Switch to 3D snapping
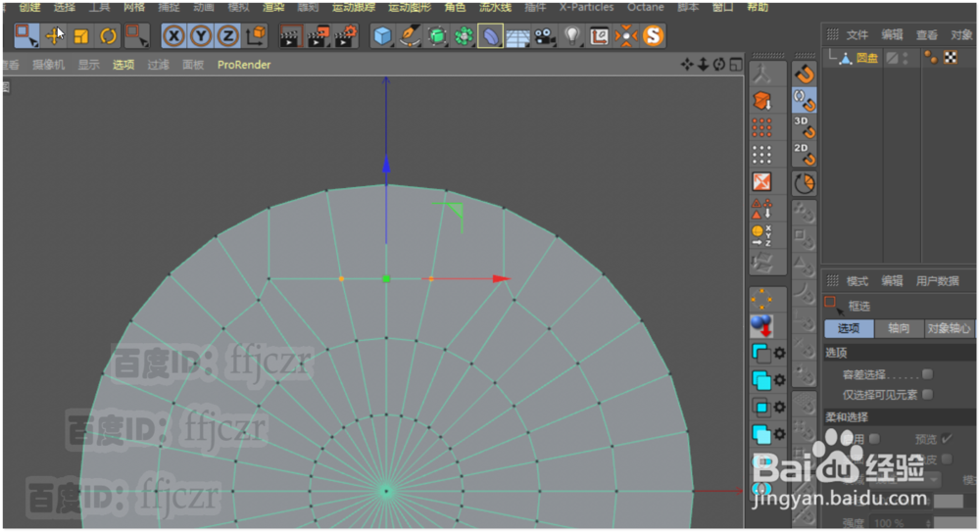 (805, 127)
